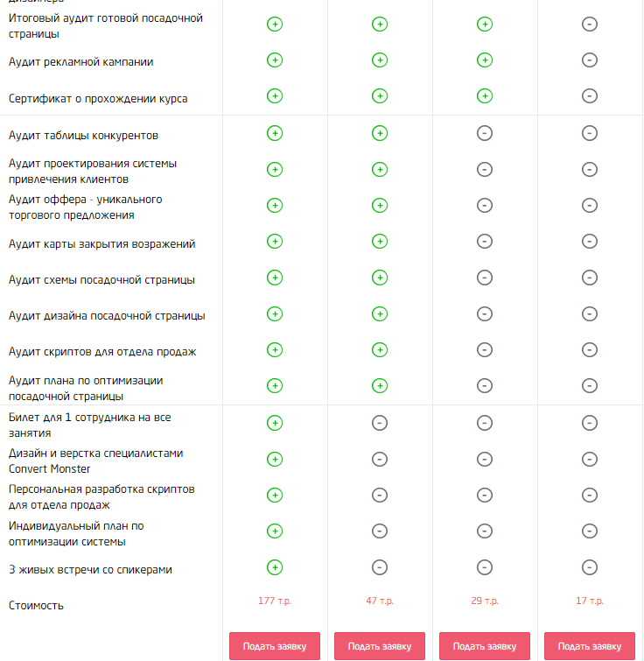Click minus icon for "Аудит карты закрытия возражений", 29 т.р. plan
The height and width of the screenshot is (661, 644).
[x=485, y=241]
